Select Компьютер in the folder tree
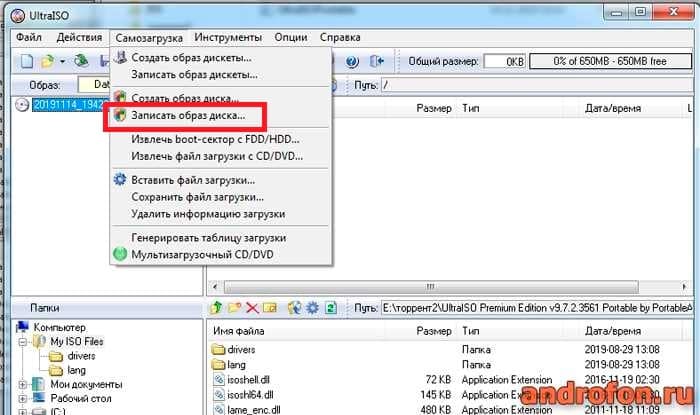This screenshot has height=415, width=700. coord(59,328)
